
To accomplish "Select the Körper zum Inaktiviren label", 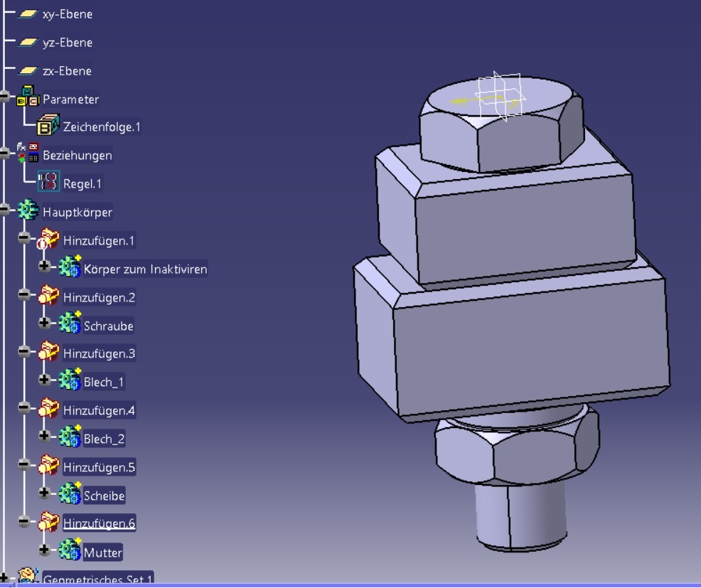I will point(145,269).
